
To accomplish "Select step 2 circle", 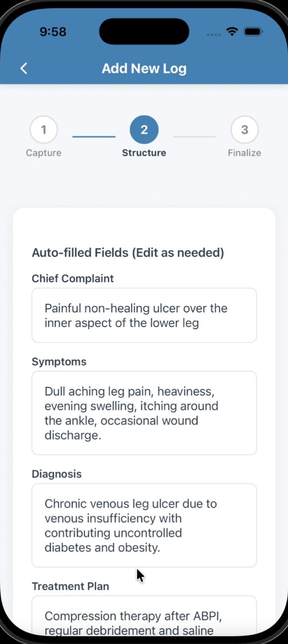I will (x=144, y=130).
